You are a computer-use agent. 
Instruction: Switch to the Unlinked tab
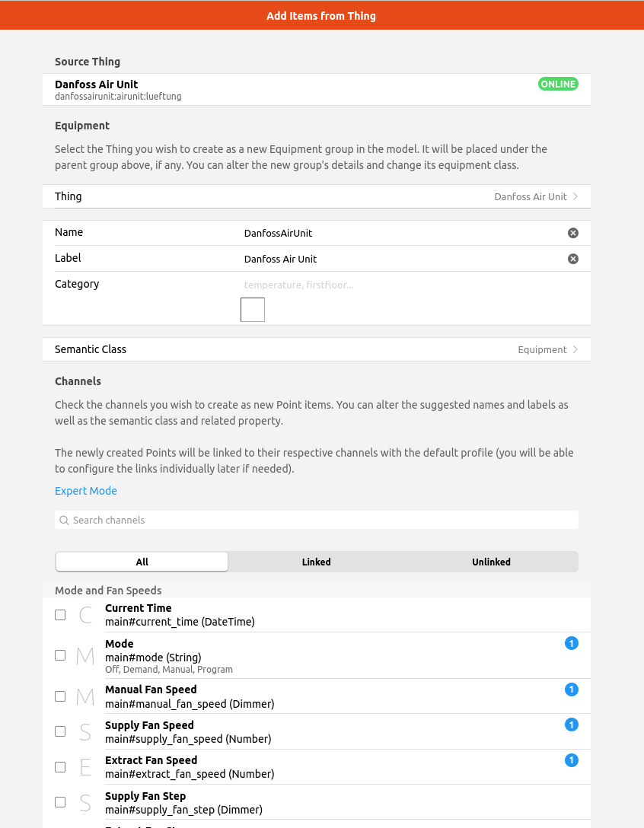click(491, 562)
